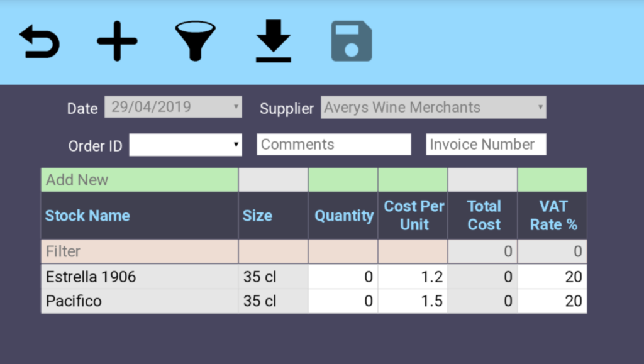Select the Cost Per Unit column header

click(413, 216)
